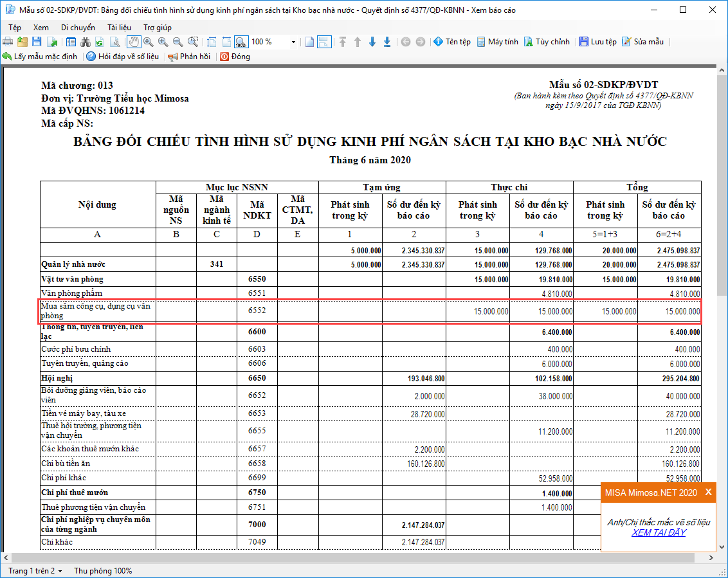Click the 'Cước phí bưu chính' row label
The height and width of the screenshot is (578, 728).
pyautogui.click(x=76, y=349)
